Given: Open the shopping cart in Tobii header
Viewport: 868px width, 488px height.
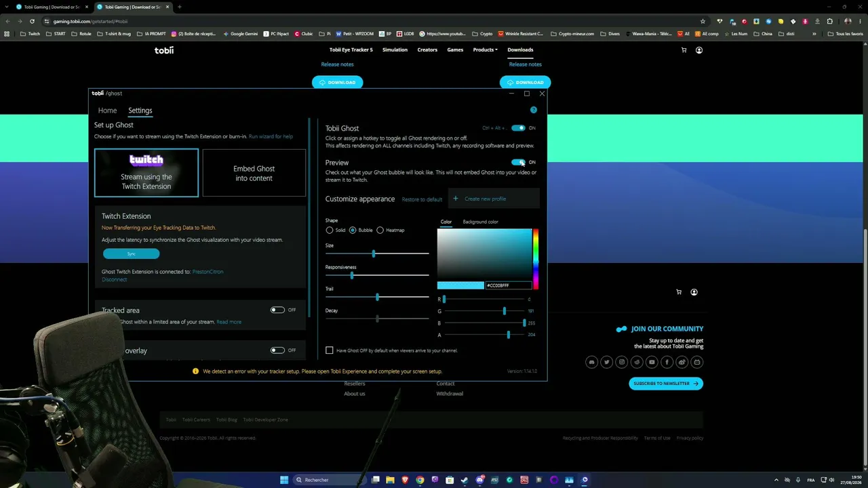Looking at the screenshot, I should (x=684, y=50).
